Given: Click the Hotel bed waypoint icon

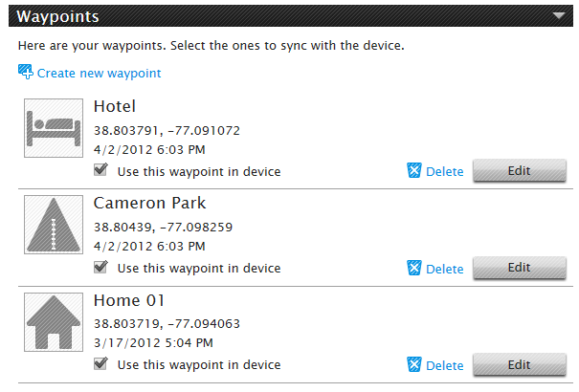Looking at the screenshot, I should click(54, 128).
